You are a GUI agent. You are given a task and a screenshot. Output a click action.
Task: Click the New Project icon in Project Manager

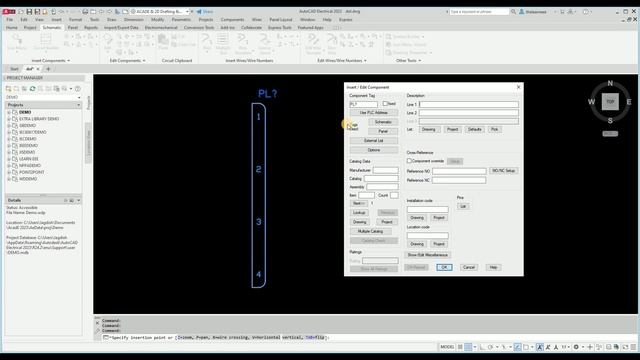tap(9, 89)
